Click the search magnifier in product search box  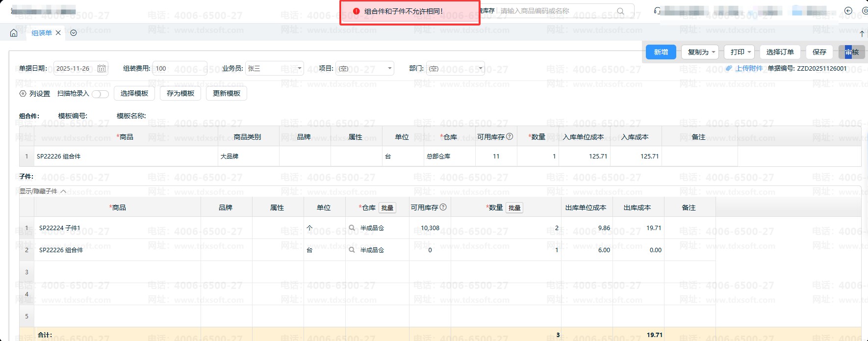tap(620, 11)
